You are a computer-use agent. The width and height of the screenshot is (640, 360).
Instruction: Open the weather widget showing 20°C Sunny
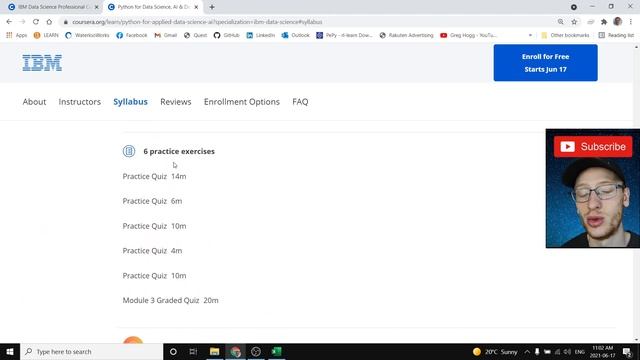495,351
